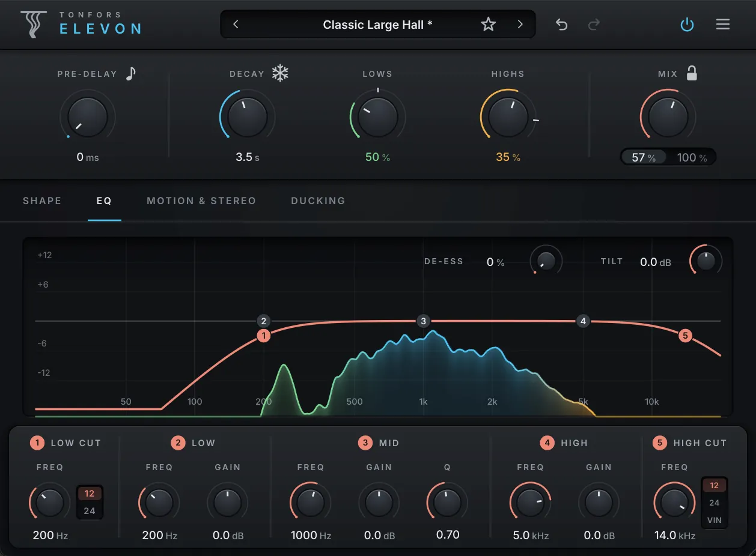
Task: Select EQ node 2 on the graph
Action: 263,321
